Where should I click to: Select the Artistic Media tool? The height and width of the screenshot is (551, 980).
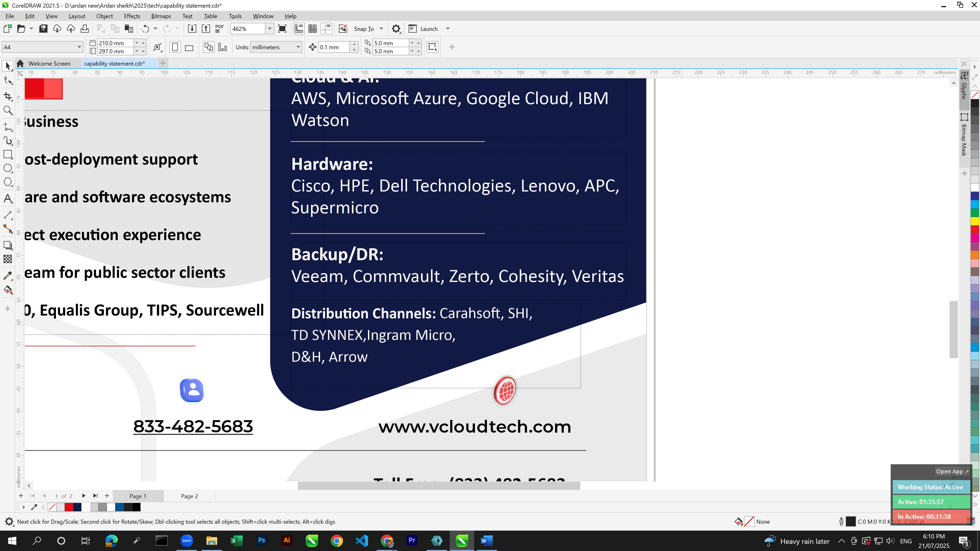(8, 140)
